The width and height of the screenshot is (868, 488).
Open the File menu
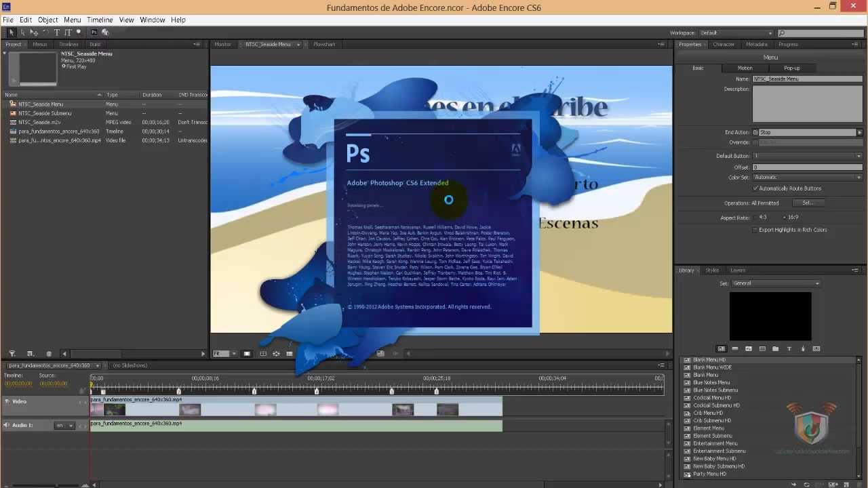coord(8,20)
